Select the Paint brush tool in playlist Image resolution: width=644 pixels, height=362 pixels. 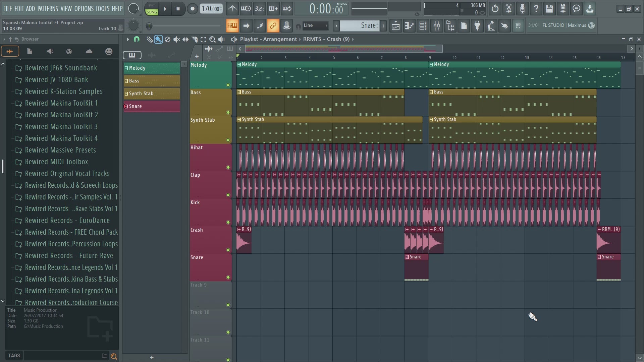(158, 39)
